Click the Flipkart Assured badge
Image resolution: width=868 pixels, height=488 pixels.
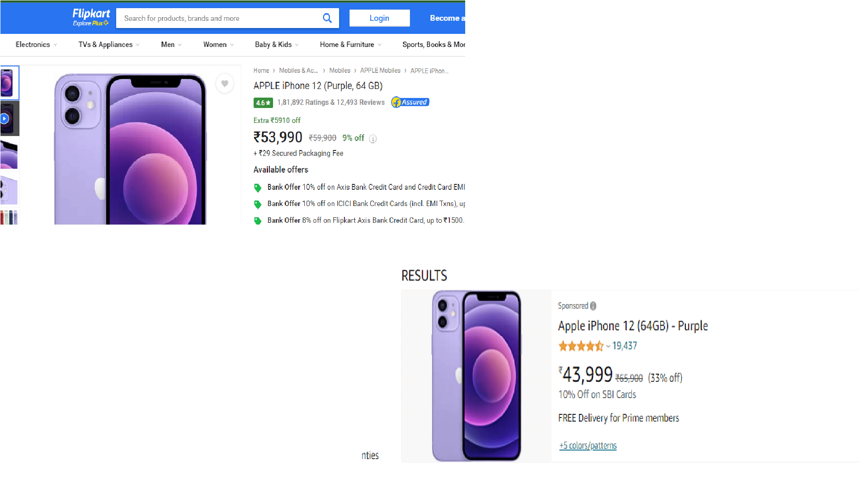pos(409,102)
